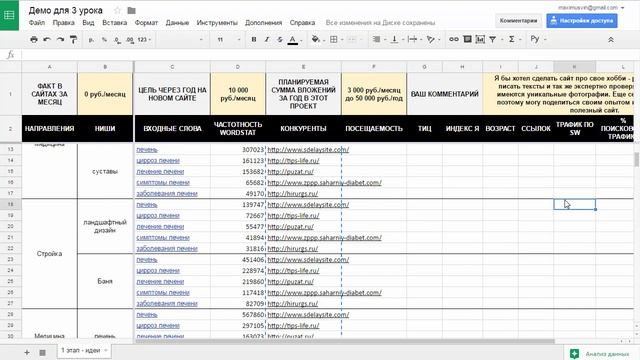Click the move-to-folder icon beside the title
Screen dimensions: 640x360
click(131, 11)
